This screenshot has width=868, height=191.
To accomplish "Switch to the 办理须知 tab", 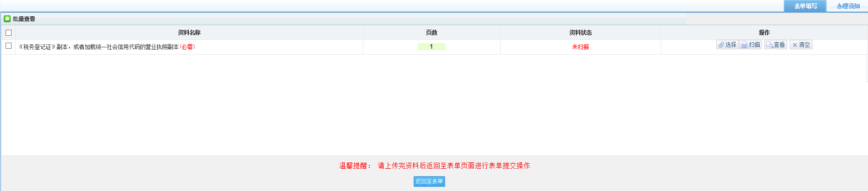I will coord(848,6).
